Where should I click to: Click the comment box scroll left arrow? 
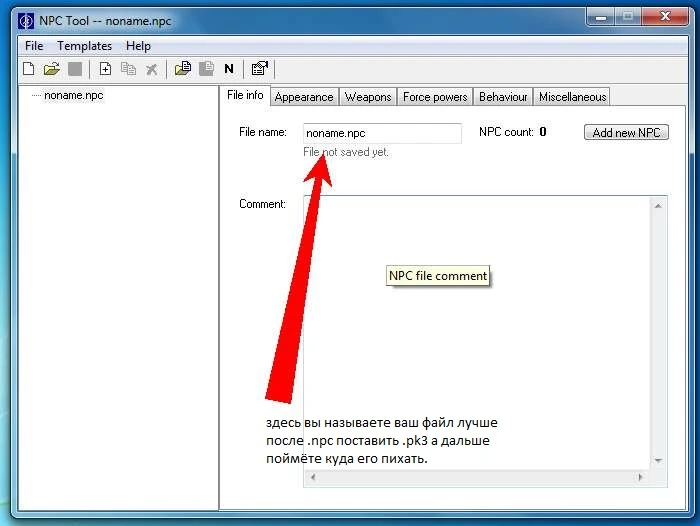click(x=313, y=477)
